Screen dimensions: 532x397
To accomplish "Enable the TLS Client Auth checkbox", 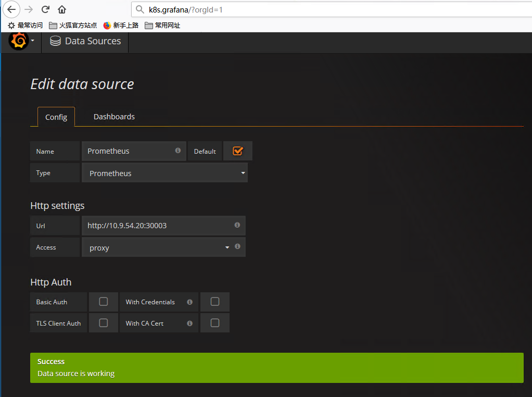I will click(104, 323).
